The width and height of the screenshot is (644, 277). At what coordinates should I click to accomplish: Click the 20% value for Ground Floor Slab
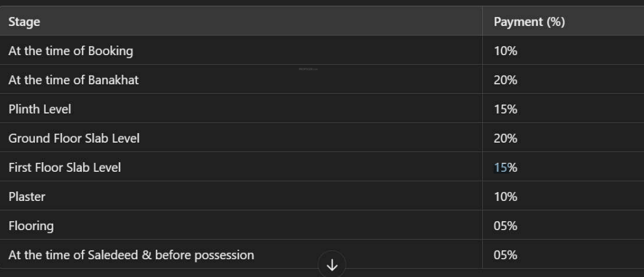505,138
